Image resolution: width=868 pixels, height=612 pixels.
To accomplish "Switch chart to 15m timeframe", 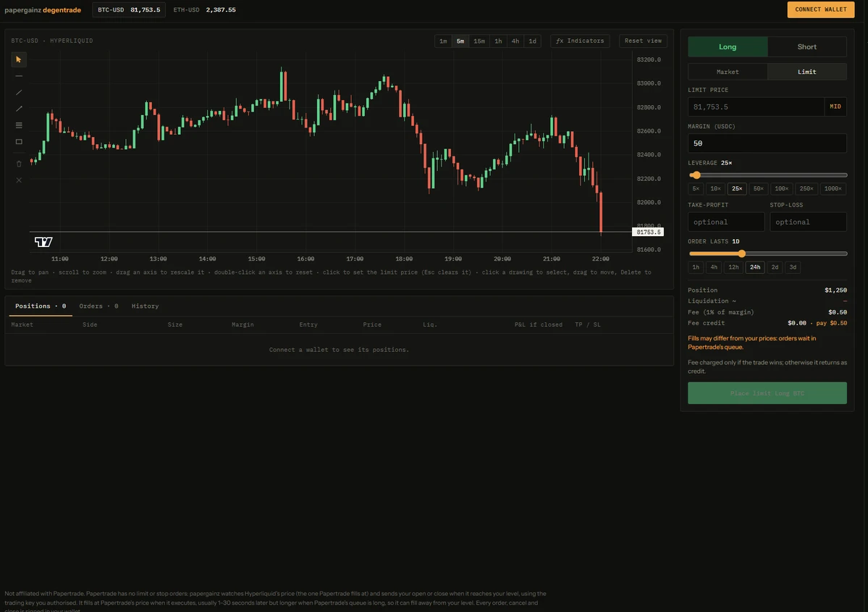I will tap(479, 41).
